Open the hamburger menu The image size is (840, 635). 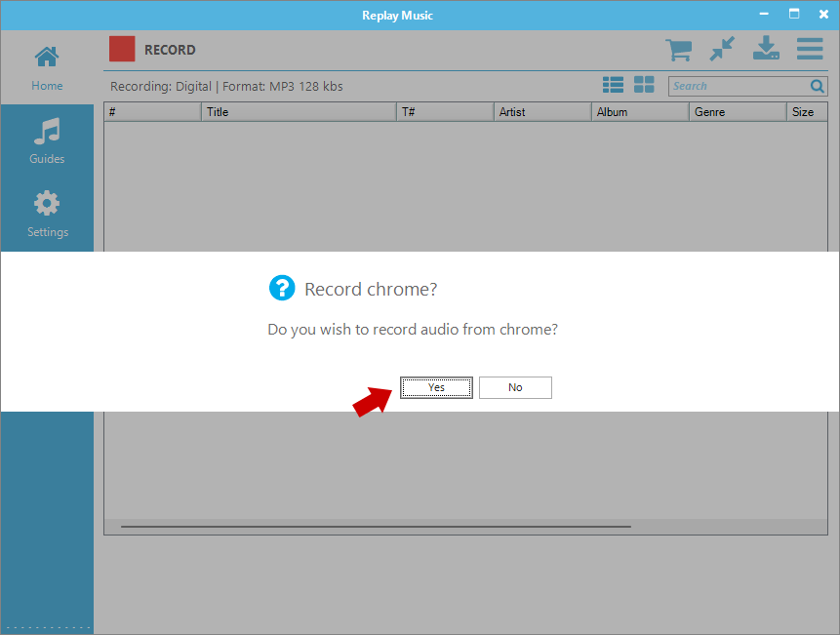tap(810, 49)
